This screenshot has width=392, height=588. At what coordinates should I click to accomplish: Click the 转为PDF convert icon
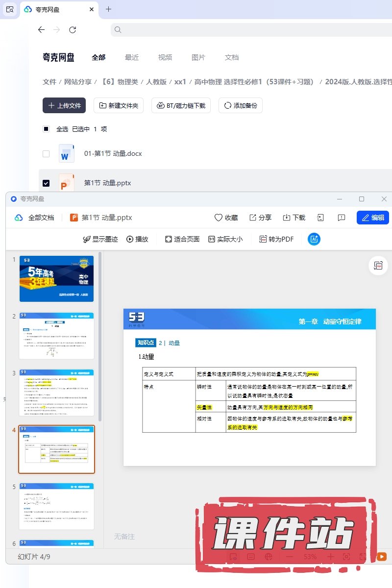coord(263,239)
